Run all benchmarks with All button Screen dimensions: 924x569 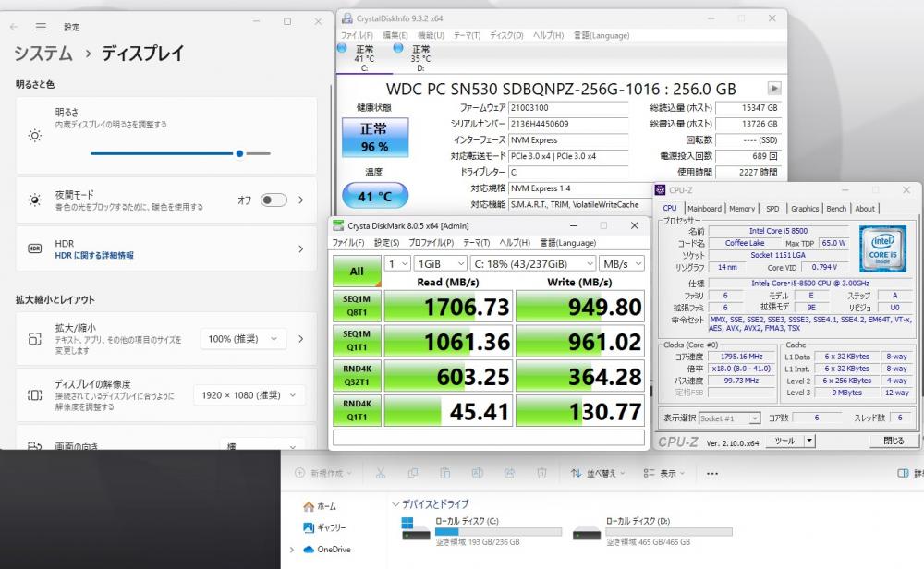(x=357, y=272)
